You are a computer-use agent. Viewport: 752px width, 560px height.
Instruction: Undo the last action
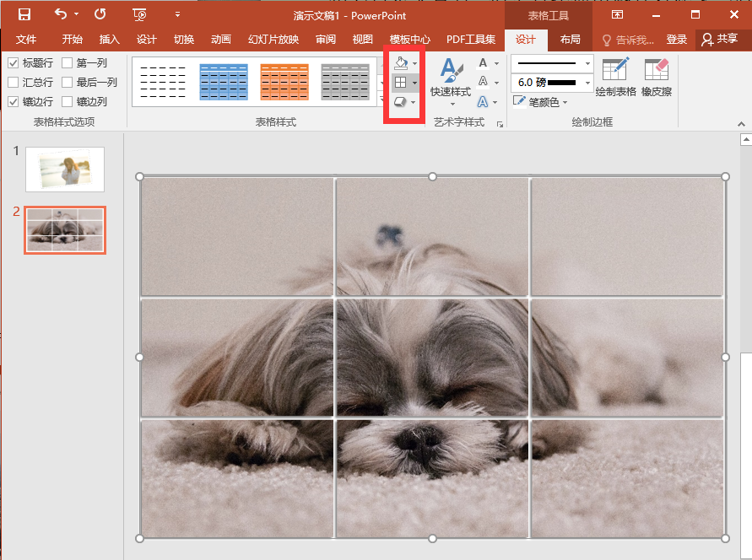point(61,13)
